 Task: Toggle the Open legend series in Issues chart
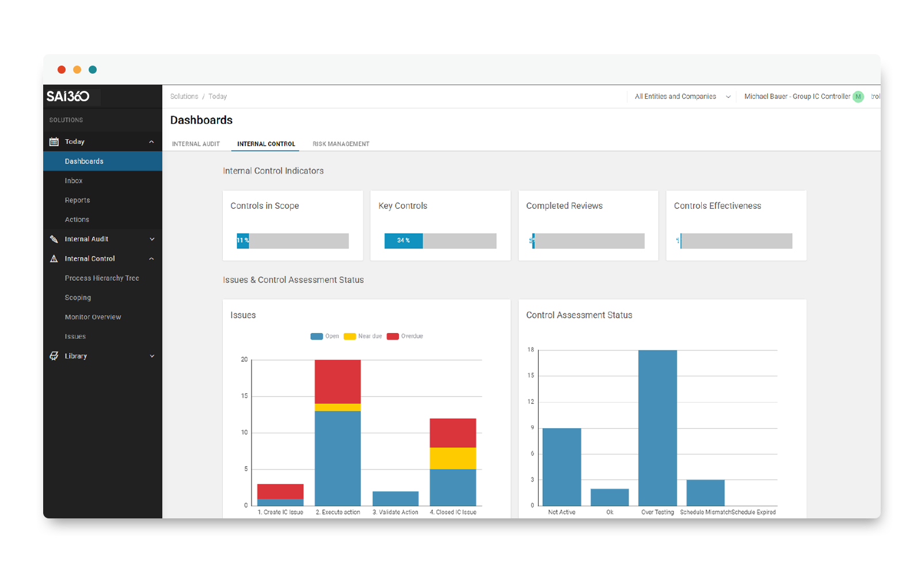coord(325,336)
